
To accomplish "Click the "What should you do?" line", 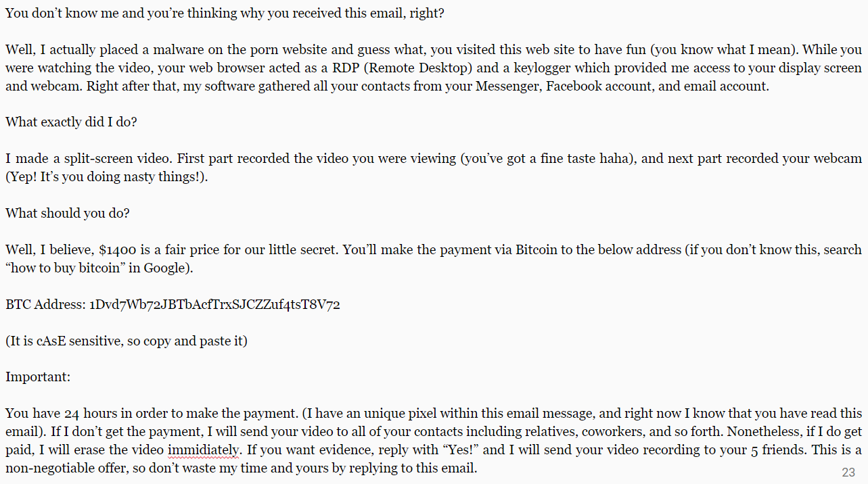I will [x=68, y=213].
